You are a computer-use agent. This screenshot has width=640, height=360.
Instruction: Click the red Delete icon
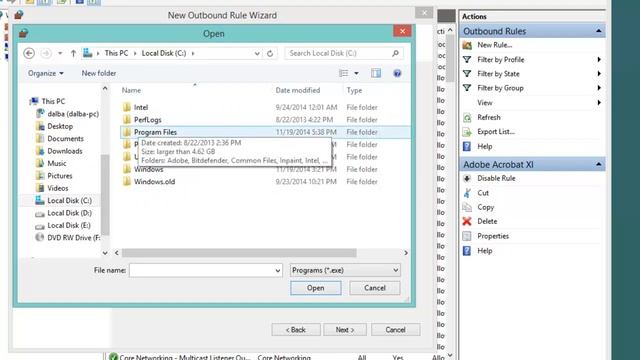(467, 221)
